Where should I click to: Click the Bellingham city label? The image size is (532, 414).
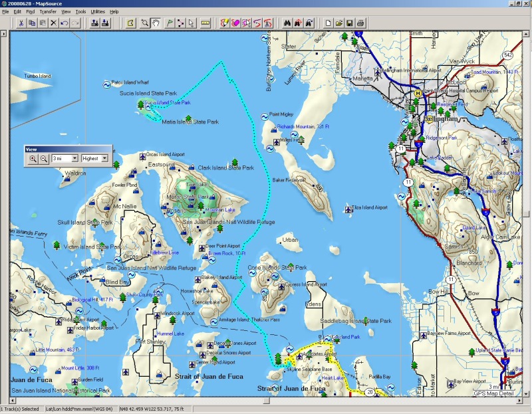pos(441,119)
